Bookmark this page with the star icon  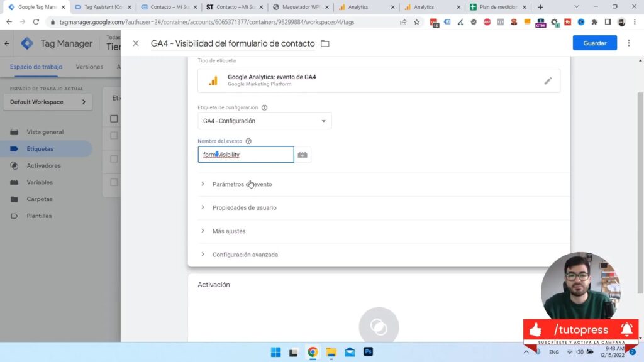pyautogui.click(x=417, y=22)
